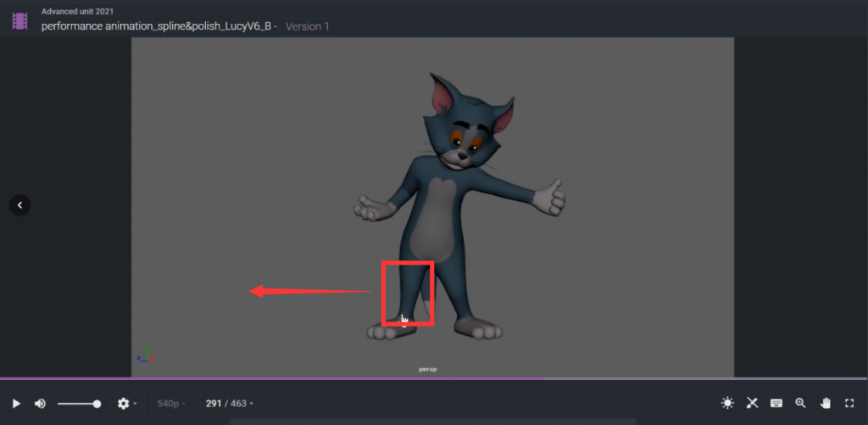Click the Advanced unit 2021 text

77,11
